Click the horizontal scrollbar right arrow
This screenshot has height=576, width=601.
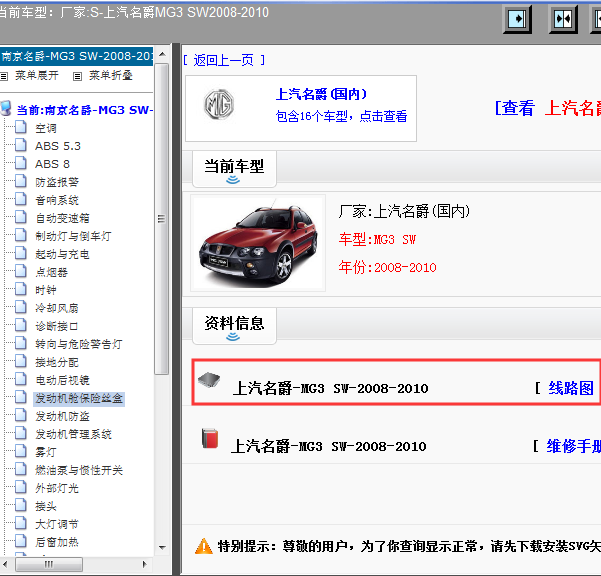pyautogui.click(x=145, y=564)
